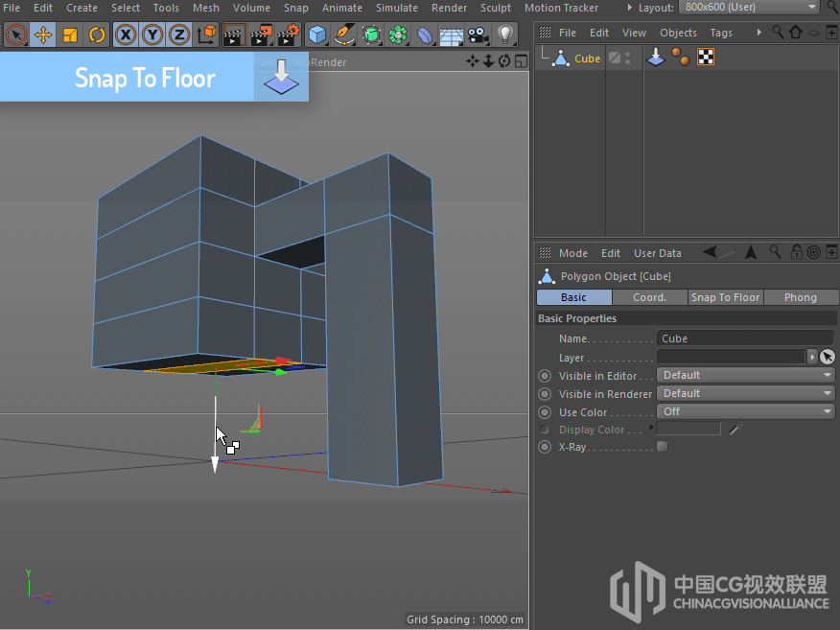Click Object Manager home icon
The height and width of the screenshot is (630, 840).
click(796, 33)
